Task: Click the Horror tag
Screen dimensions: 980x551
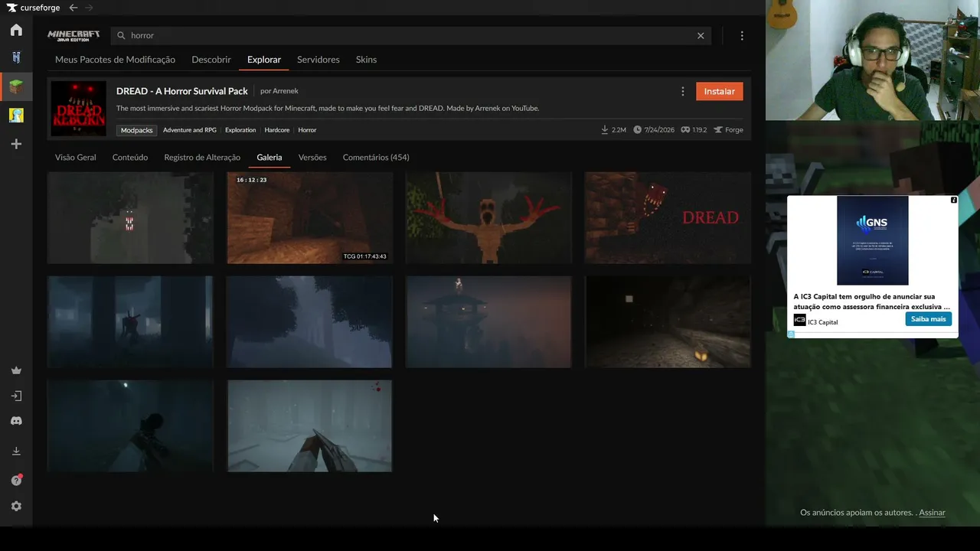Action: [x=307, y=130]
